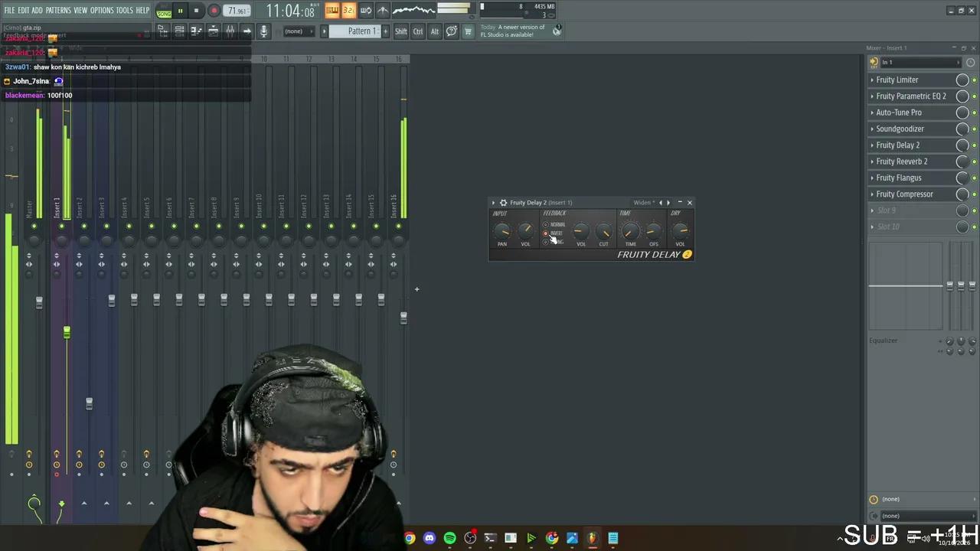This screenshot has height=551, width=980.
Task: Click the TIME knob in Fruity Delay
Action: coord(630,230)
